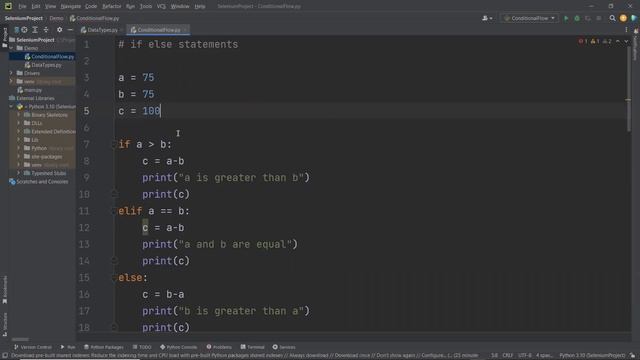Start debugging with the green bug icon

577,18
